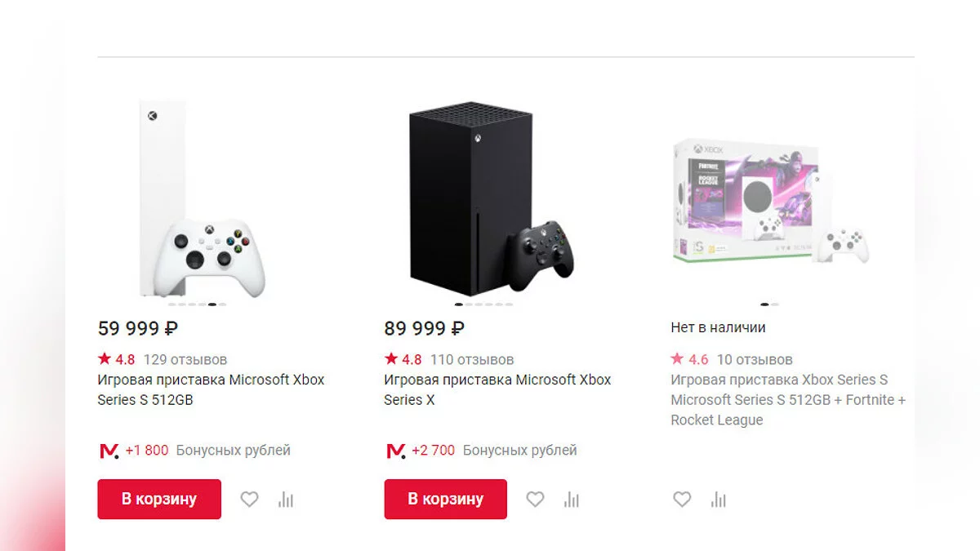The width and height of the screenshot is (980, 551).
Task: Open Fortnite + Rocket League bundle title
Action: click(787, 400)
